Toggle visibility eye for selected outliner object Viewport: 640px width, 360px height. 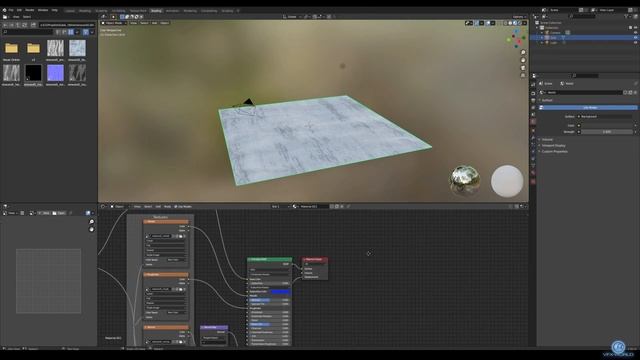[x=635, y=38]
